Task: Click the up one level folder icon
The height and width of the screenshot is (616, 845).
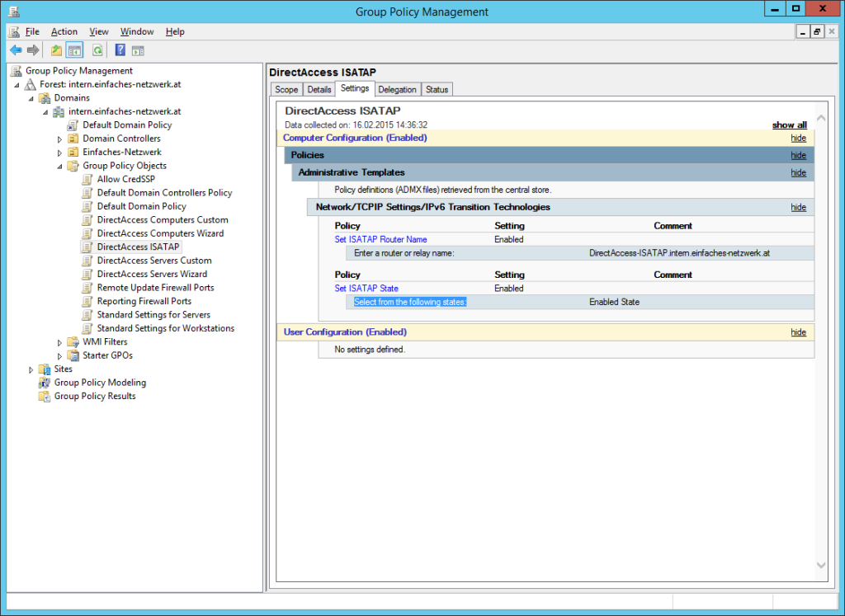Action: pyautogui.click(x=55, y=50)
